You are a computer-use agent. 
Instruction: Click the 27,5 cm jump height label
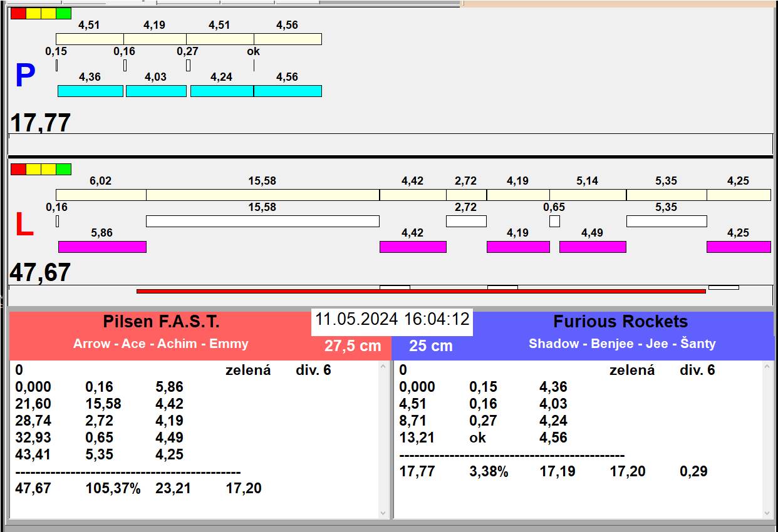(353, 346)
